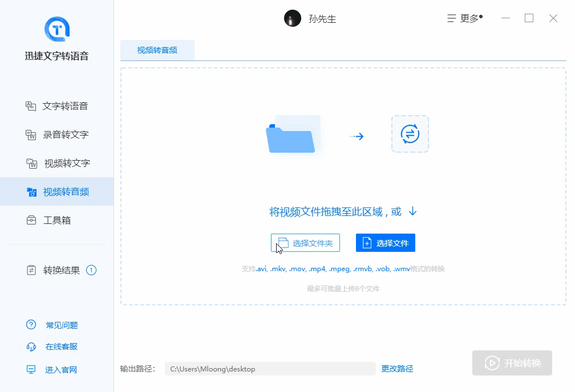Click the hamburger icon beside 更多
The width and height of the screenshot is (575, 392).
coord(451,18)
